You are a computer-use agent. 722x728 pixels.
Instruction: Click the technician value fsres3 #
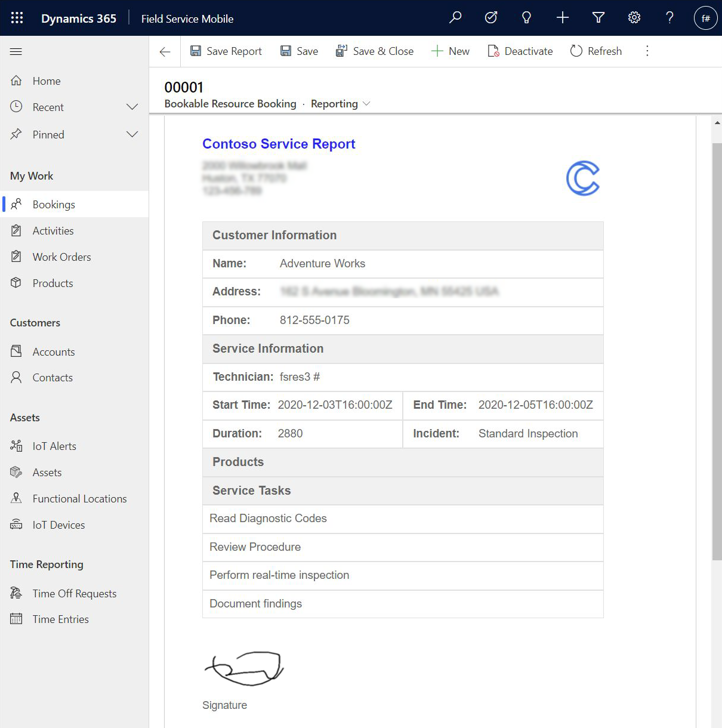coord(300,377)
